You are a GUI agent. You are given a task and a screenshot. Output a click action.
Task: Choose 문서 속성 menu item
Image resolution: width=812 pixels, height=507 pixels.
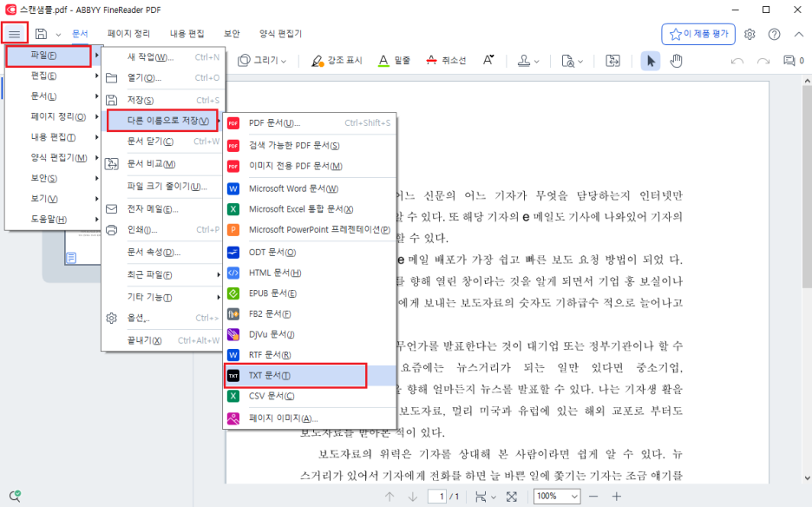[162, 252]
